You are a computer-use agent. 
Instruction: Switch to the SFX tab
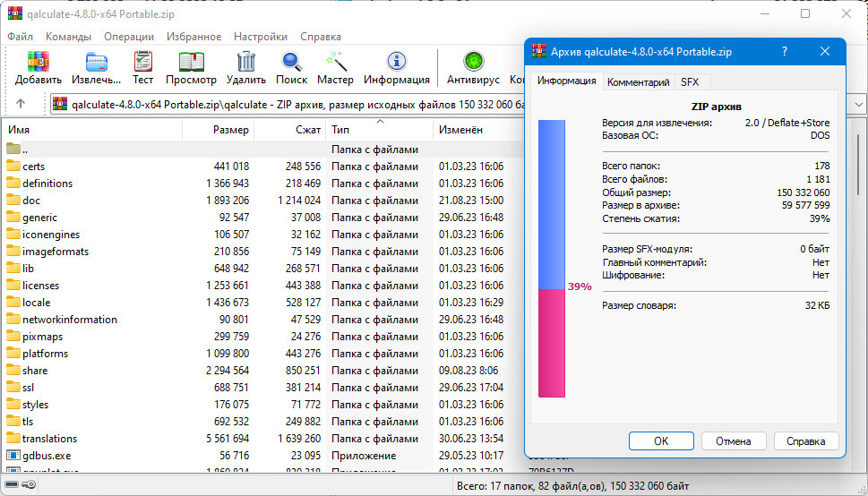[x=689, y=81]
